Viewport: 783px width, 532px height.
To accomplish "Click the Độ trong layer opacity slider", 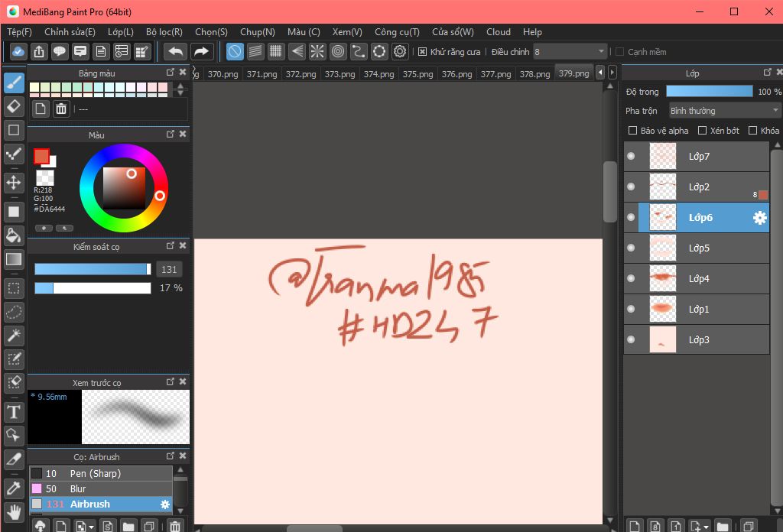I will coord(709,91).
